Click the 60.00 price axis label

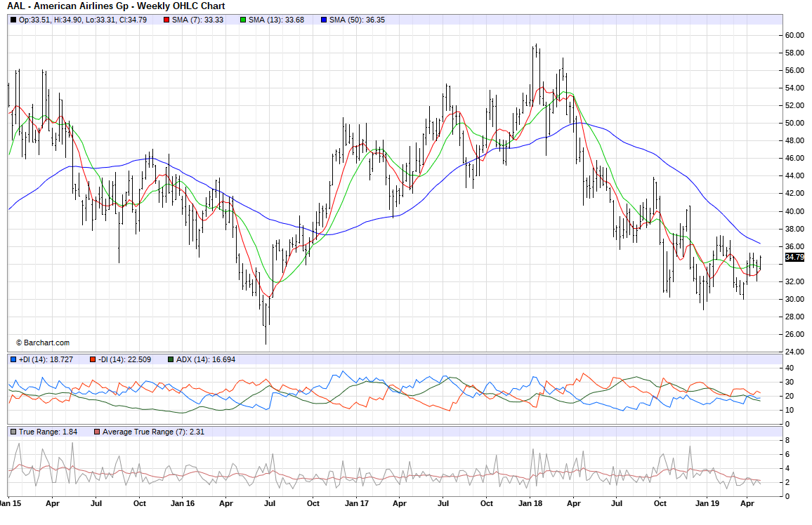(x=795, y=36)
